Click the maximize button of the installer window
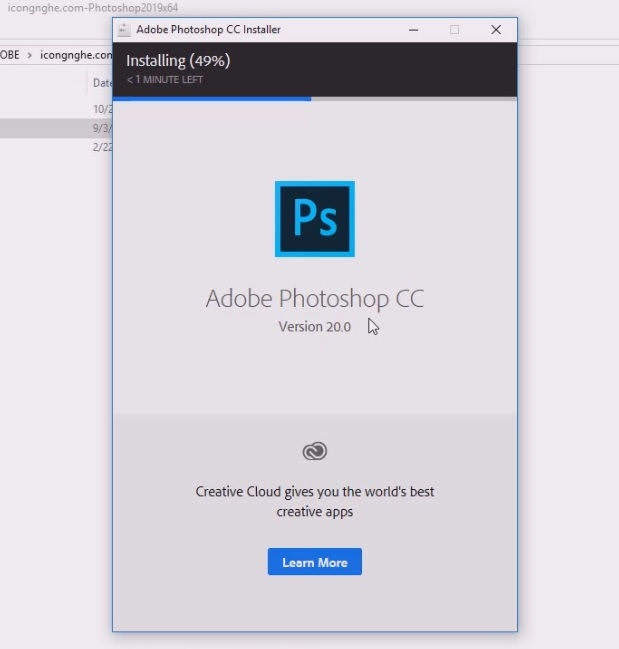Screen dimensions: 619x649 pos(454,30)
